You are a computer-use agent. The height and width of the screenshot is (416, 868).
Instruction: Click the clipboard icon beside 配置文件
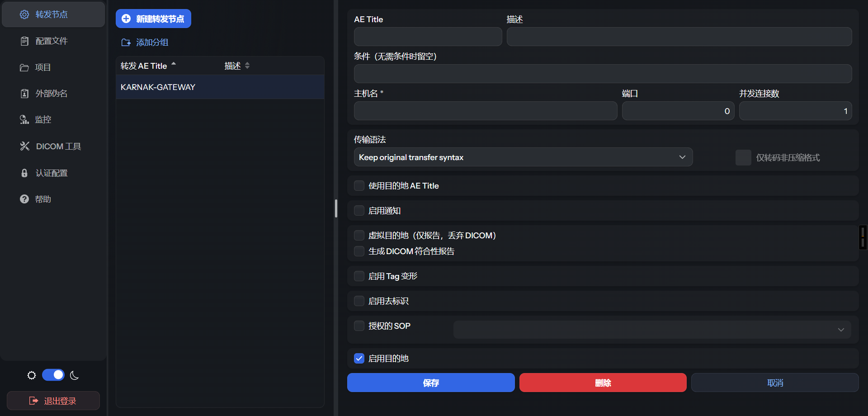pos(24,41)
